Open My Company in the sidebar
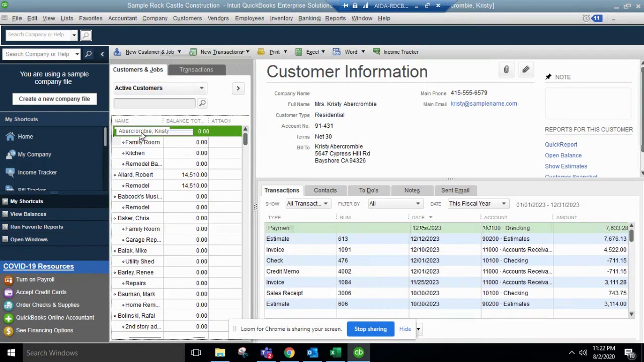 point(34,154)
